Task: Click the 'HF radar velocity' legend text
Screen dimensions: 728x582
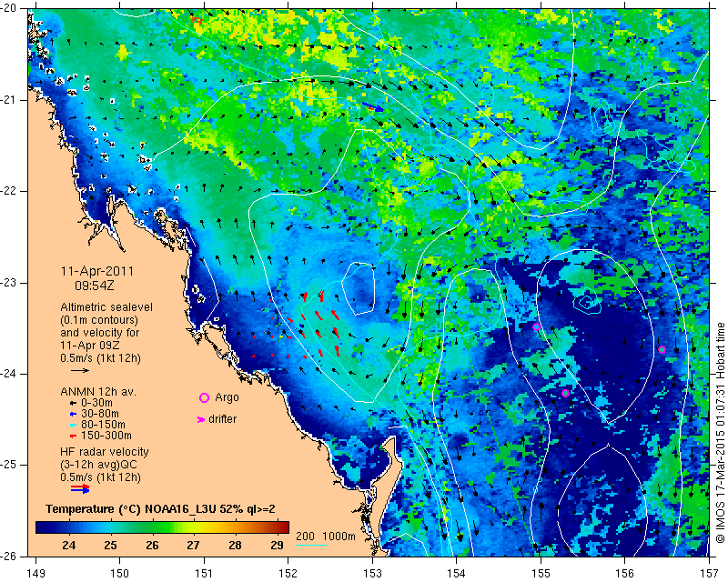Action: pos(105,452)
